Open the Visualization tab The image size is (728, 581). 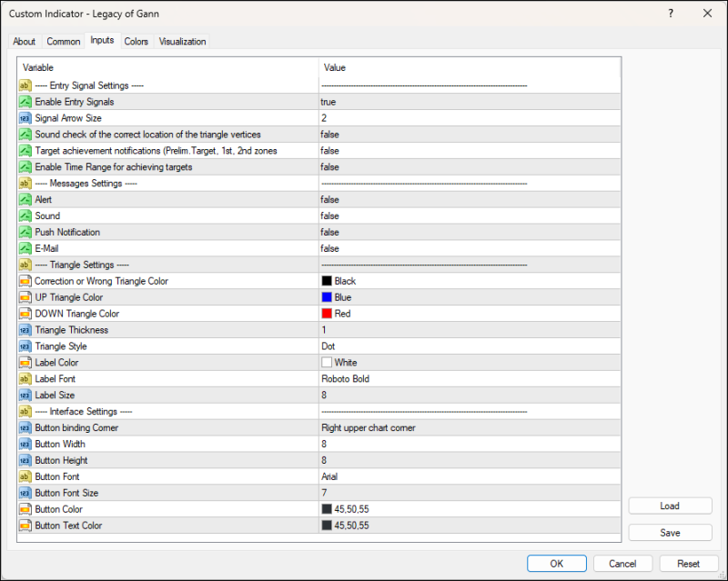182,42
